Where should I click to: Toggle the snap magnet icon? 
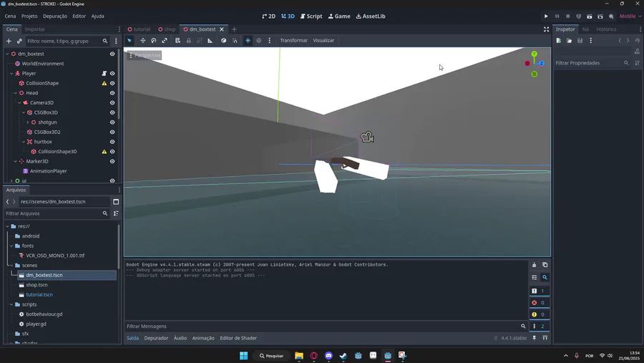[235, 40]
